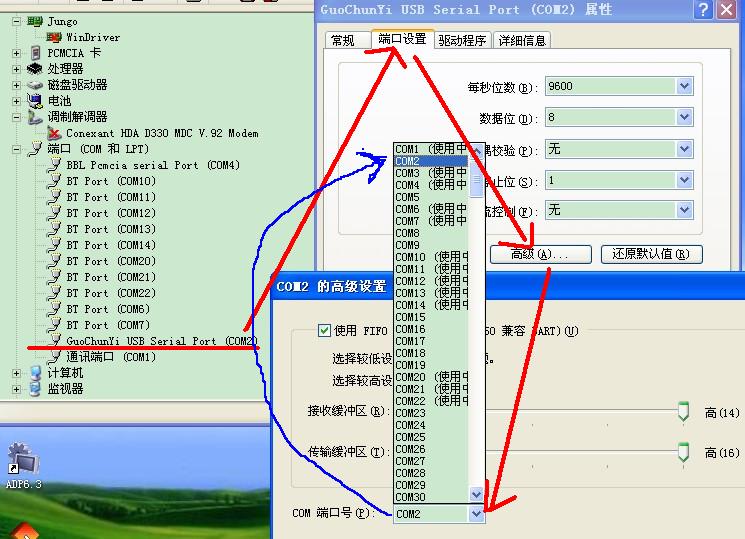Open the COM port number dropdown
745x539 pixels.
pos(476,513)
